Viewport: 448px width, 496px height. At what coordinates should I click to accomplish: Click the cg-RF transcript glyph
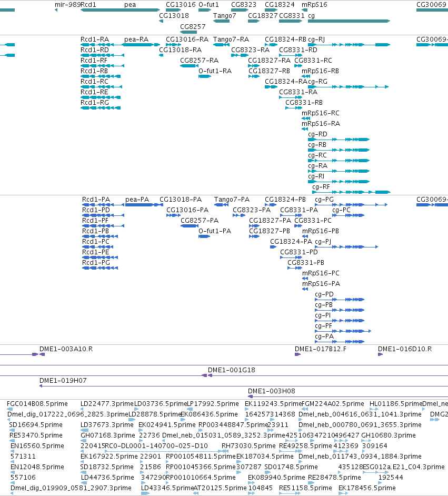(x=351, y=192)
